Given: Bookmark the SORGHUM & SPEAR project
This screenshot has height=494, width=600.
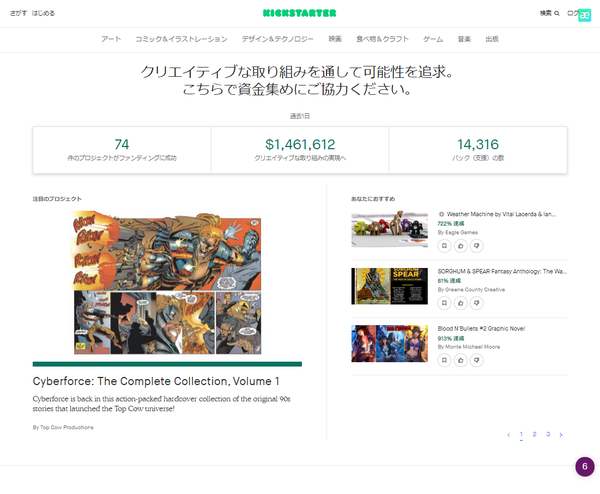Looking at the screenshot, I should click(x=444, y=303).
